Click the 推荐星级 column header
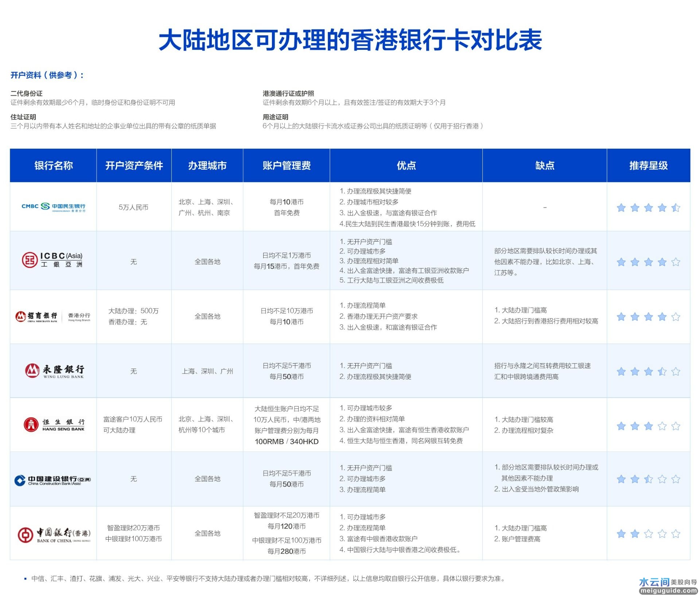 pyautogui.click(x=649, y=165)
